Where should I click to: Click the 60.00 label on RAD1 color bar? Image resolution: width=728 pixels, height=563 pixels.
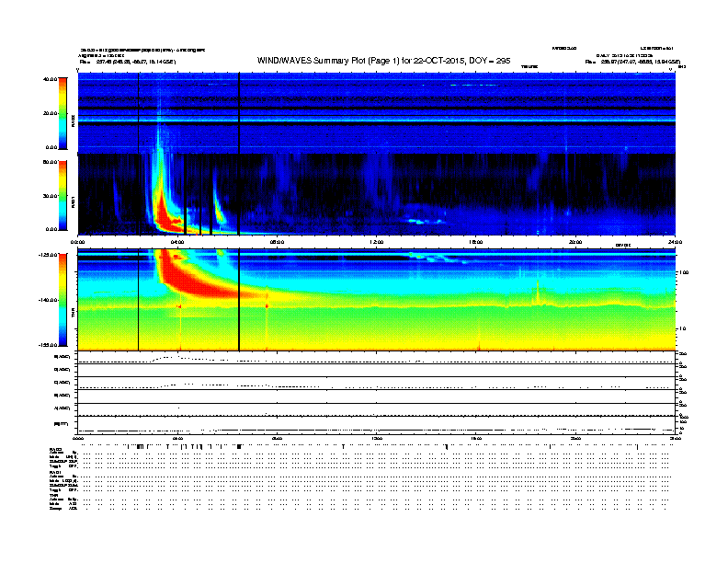pyautogui.click(x=50, y=162)
